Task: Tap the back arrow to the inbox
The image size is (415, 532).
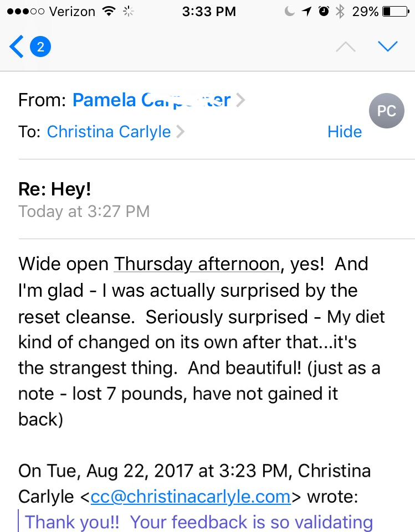Action: click(x=16, y=47)
